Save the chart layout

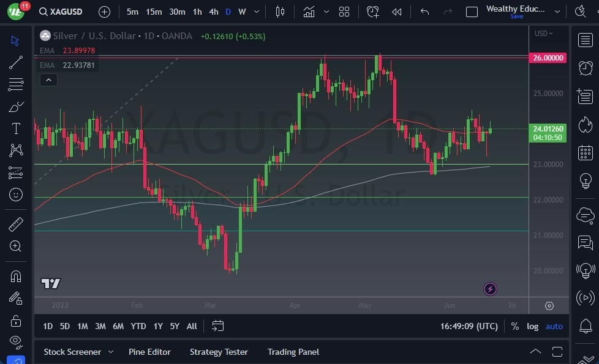[x=516, y=17]
